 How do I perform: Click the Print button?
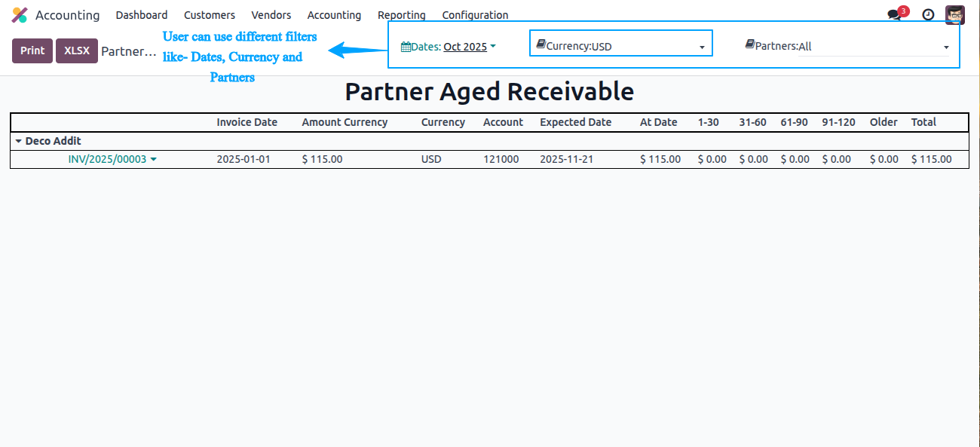32,51
